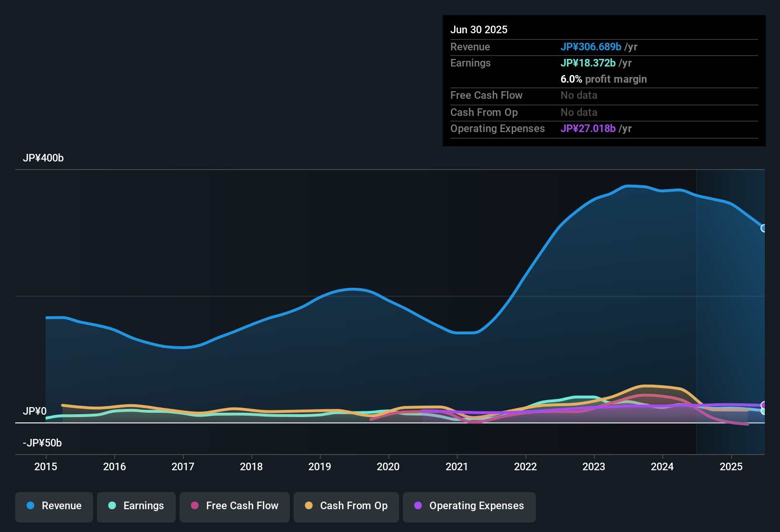Click the JP¥400b y-axis label
This screenshot has width=780, height=532.
(43, 158)
